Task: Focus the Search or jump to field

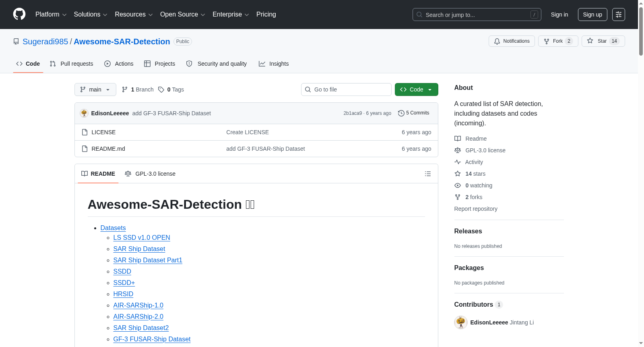Action: click(x=477, y=15)
